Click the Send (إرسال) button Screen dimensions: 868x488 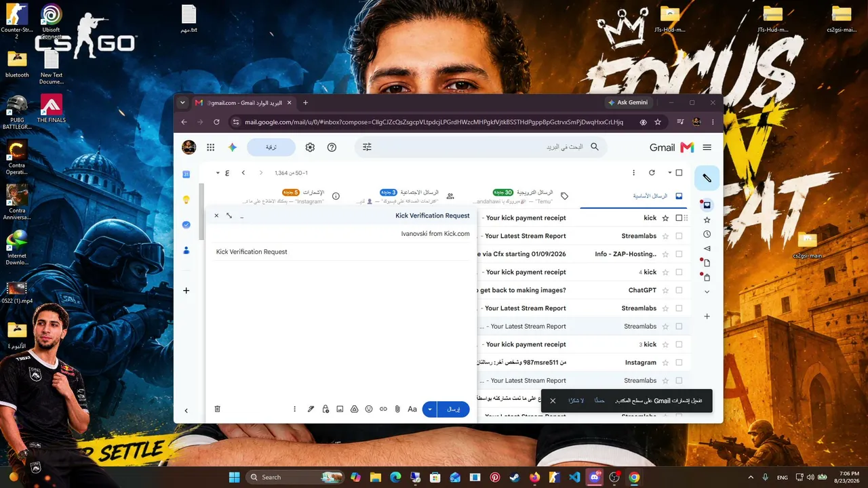pos(454,409)
